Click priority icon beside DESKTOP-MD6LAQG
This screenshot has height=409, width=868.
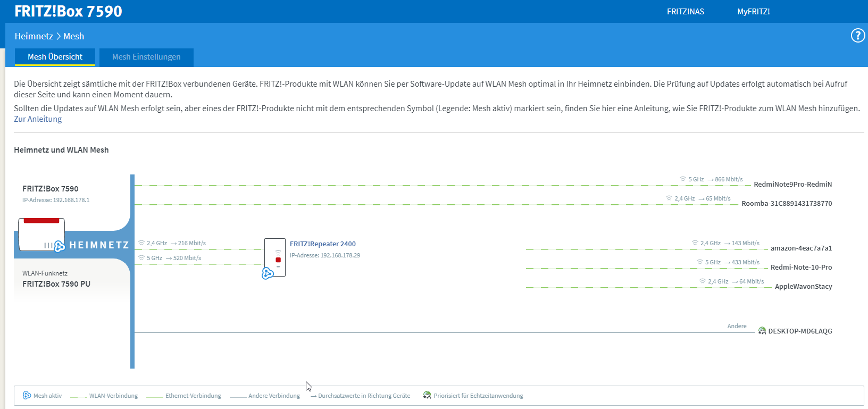tap(762, 331)
